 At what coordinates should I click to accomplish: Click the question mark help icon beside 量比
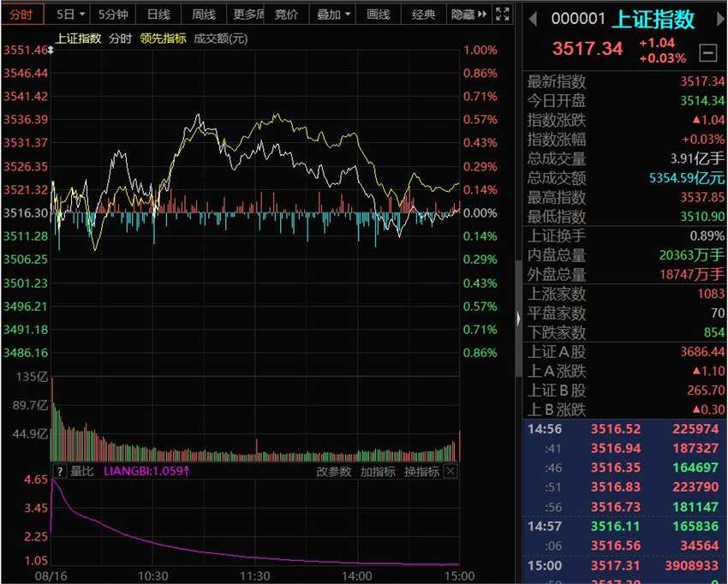tap(60, 471)
